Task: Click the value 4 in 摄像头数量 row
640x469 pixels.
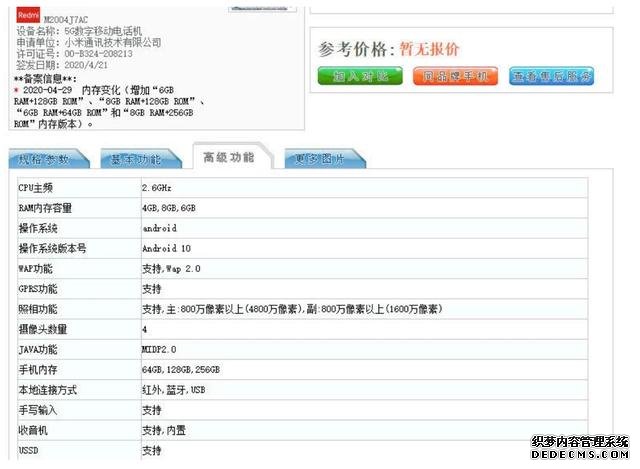Action: 144,329
